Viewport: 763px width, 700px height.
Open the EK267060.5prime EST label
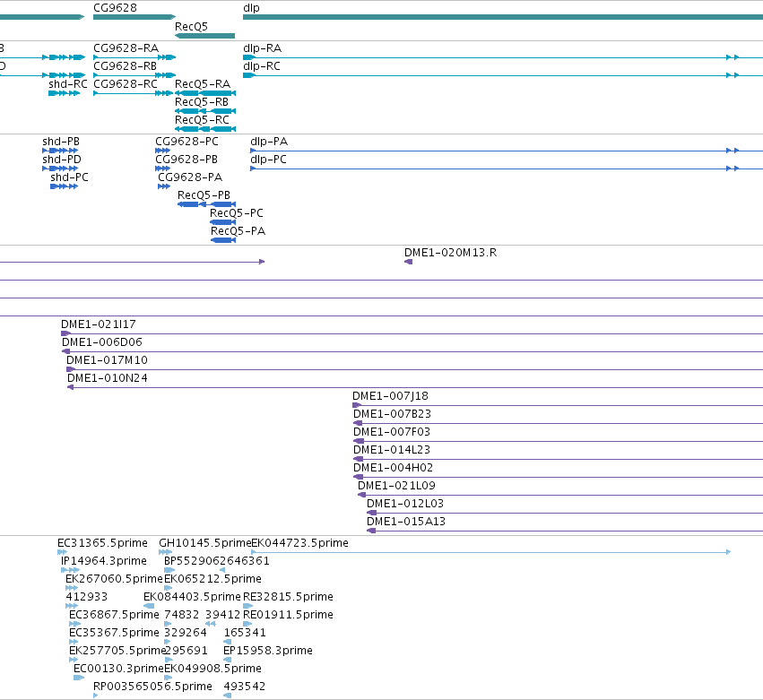[114, 579]
